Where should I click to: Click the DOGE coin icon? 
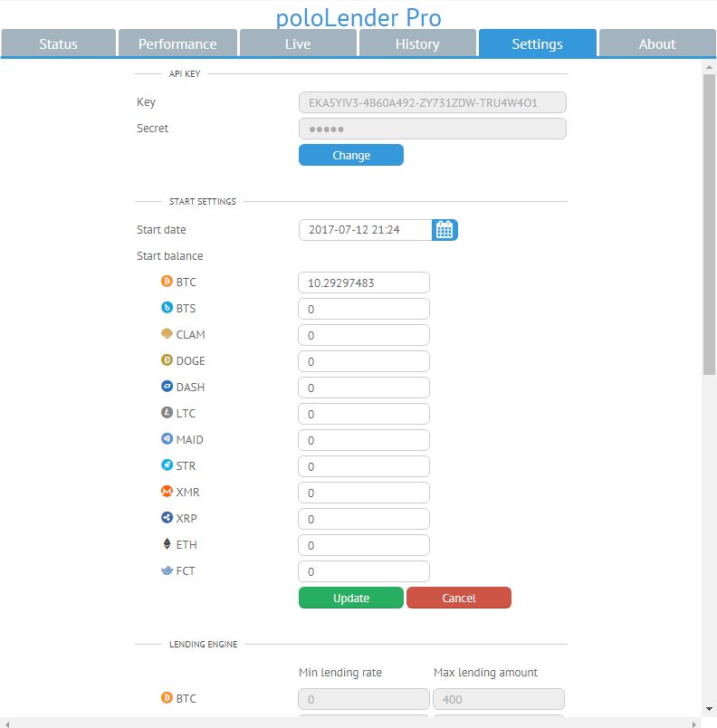click(167, 359)
